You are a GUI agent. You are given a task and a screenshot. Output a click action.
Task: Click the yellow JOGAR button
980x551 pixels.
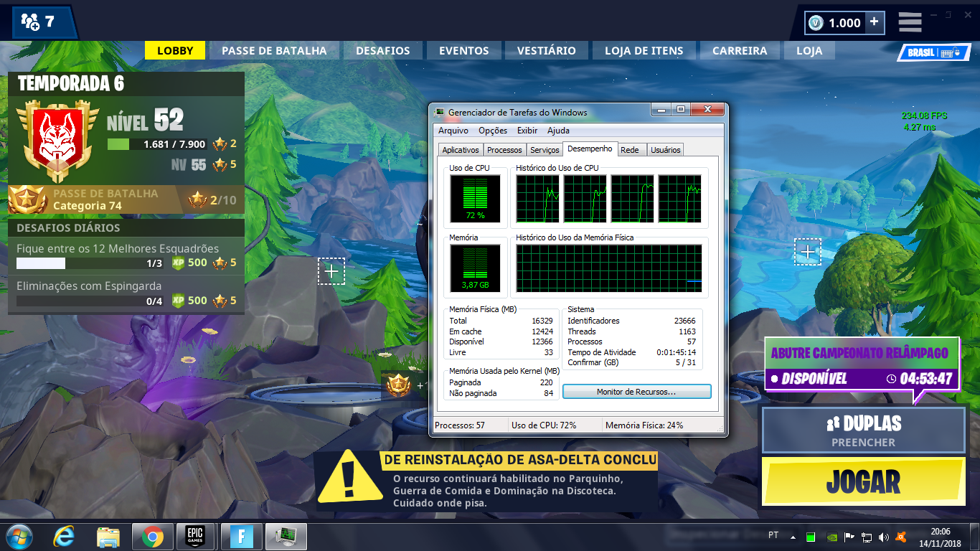pos(863,482)
